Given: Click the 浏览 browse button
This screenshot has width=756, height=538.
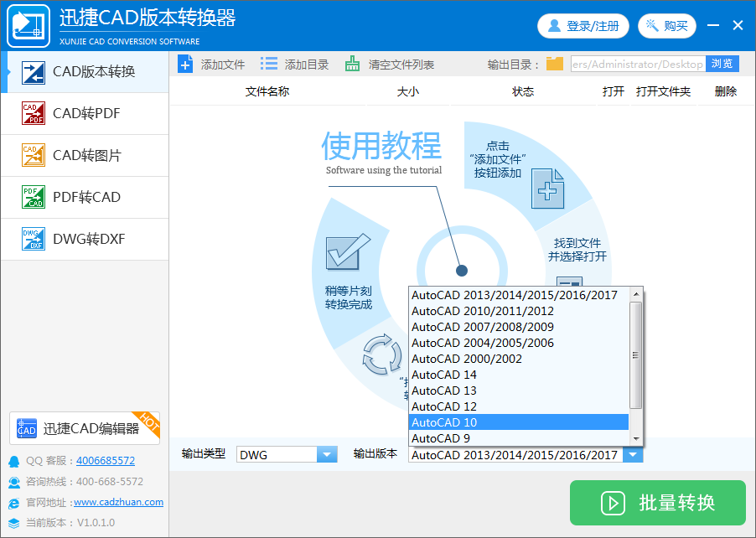Looking at the screenshot, I should pyautogui.click(x=722, y=64).
